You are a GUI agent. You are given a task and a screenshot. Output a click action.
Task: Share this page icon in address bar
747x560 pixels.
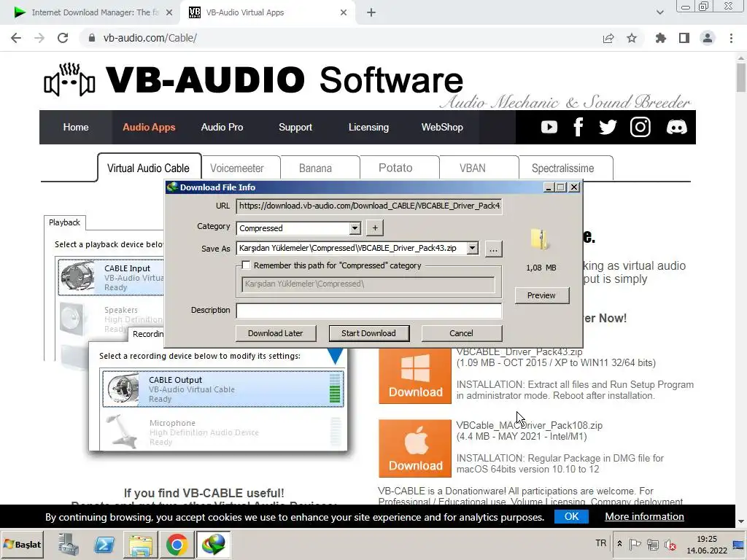point(608,38)
